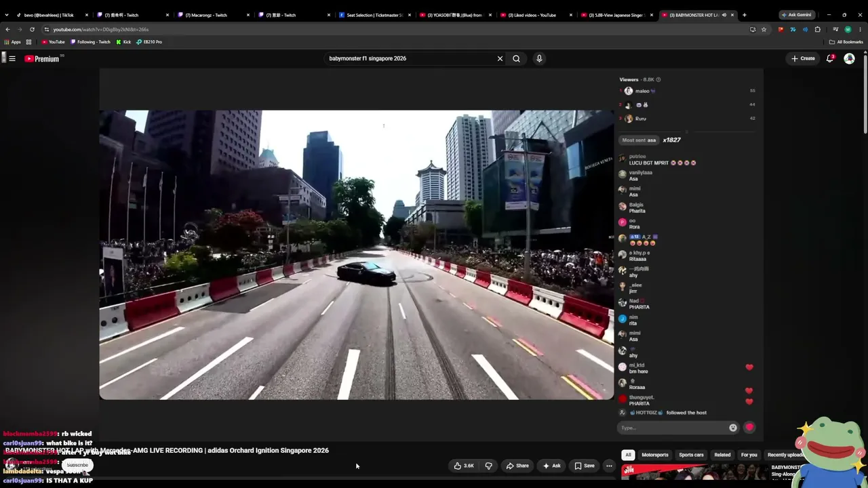Click putriee's LUCU BGT MPRIT message
868x488 pixels.
tap(657, 160)
